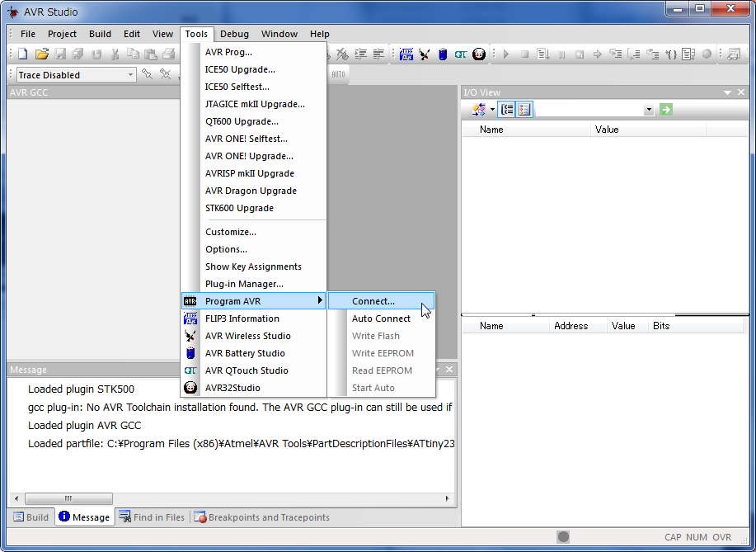
Task: Open the Trace Disabled dropdown
Action: pos(130,75)
